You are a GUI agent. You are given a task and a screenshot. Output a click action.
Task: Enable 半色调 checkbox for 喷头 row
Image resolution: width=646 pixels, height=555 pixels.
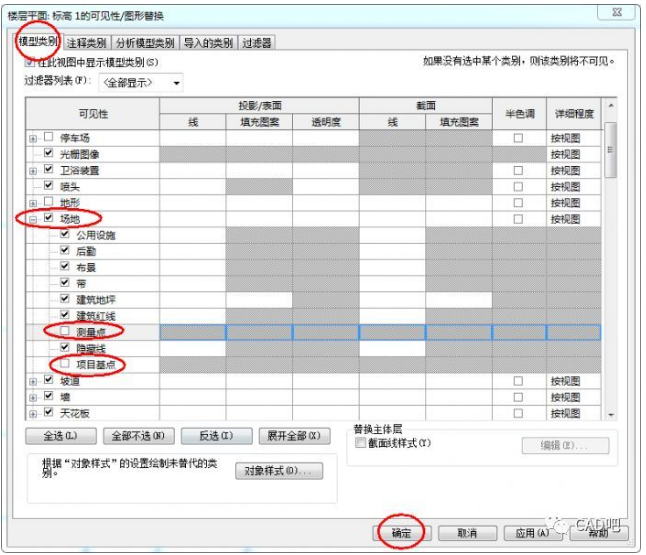[518, 187]
